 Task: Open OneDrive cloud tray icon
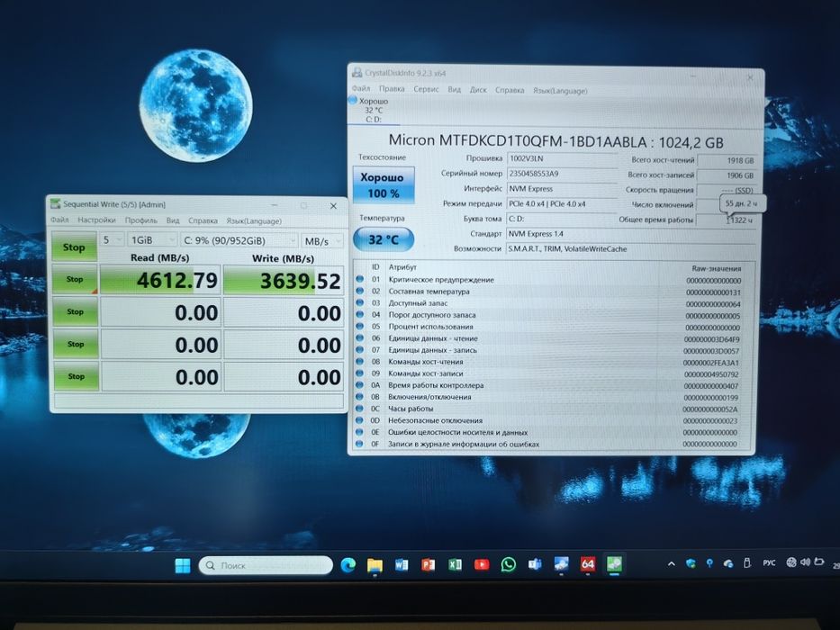728,563
